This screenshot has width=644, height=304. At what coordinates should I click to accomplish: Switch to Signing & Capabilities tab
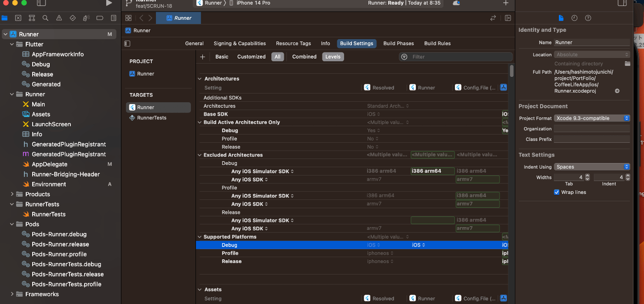pyautogui.click(x=240, y=43)
